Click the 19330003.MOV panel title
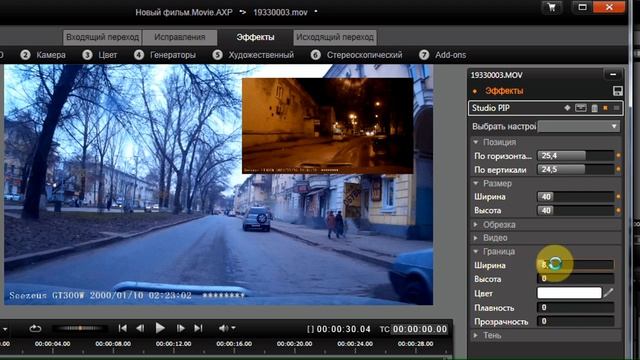This screenshot has height=360, width=640. (x=496, y=75)
